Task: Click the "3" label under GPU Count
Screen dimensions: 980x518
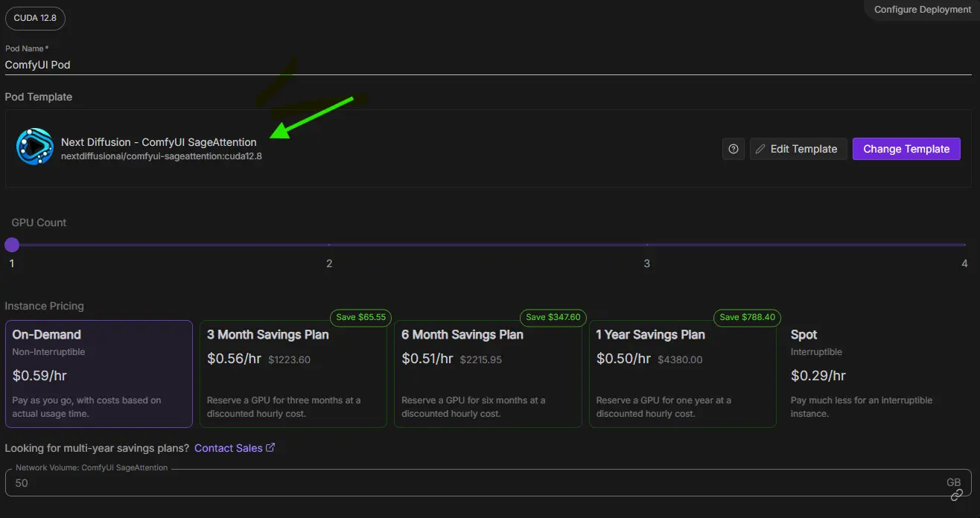Action: pos(647,263)
